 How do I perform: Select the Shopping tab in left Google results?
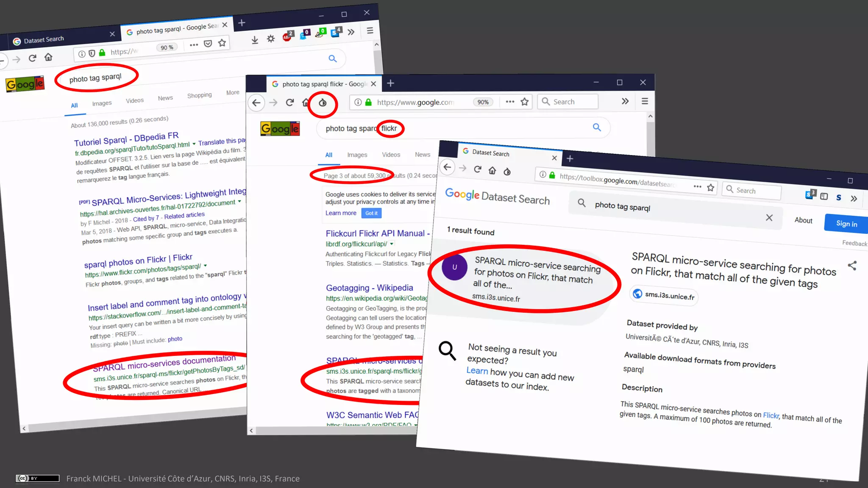[199, 95]
